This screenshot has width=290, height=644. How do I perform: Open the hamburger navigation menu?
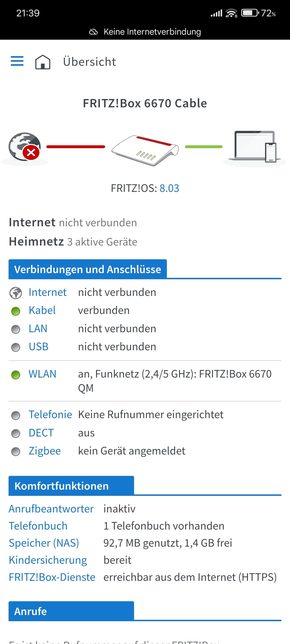(x=17, y=61)
